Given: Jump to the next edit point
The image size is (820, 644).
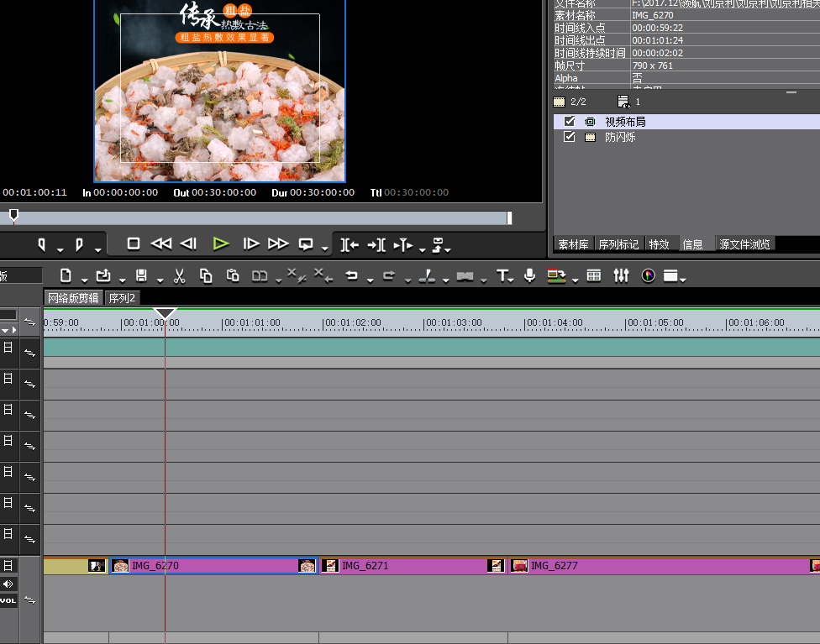Looking at the screenshot, I should coord(376,244).
